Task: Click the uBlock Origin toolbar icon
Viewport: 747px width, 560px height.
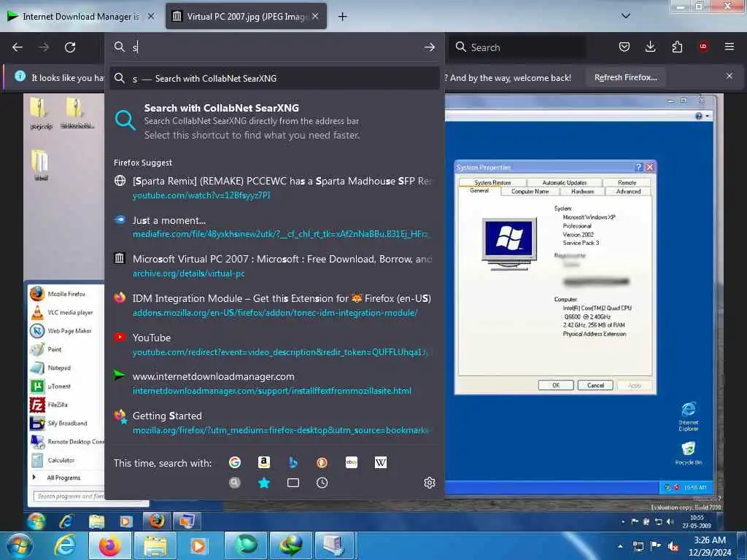Action: tap(703, 46)
